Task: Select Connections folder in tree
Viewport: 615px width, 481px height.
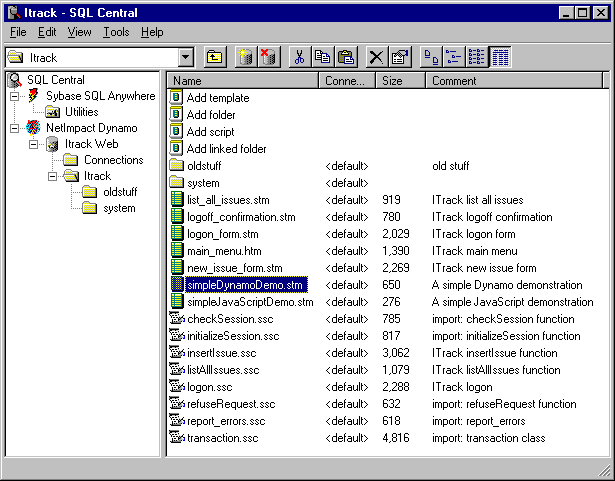Action: click(114, 160)
